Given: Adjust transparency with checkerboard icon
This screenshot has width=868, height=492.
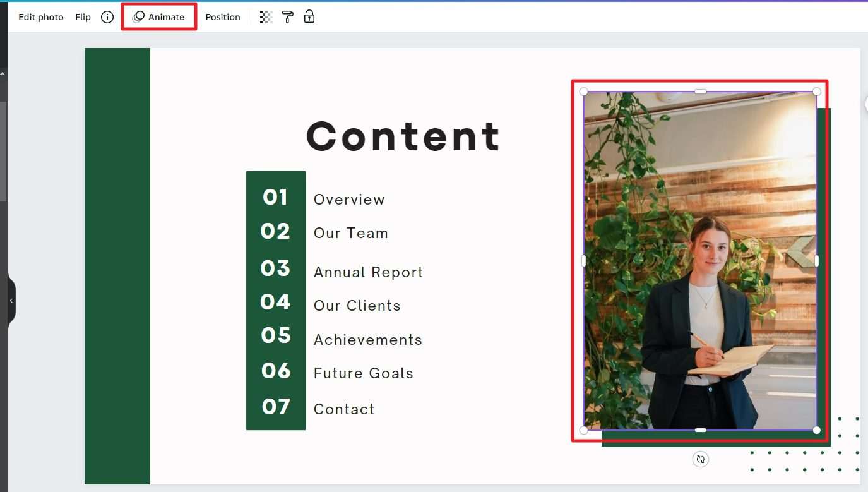Looking at the screenshot, I should tap(266, 17).
